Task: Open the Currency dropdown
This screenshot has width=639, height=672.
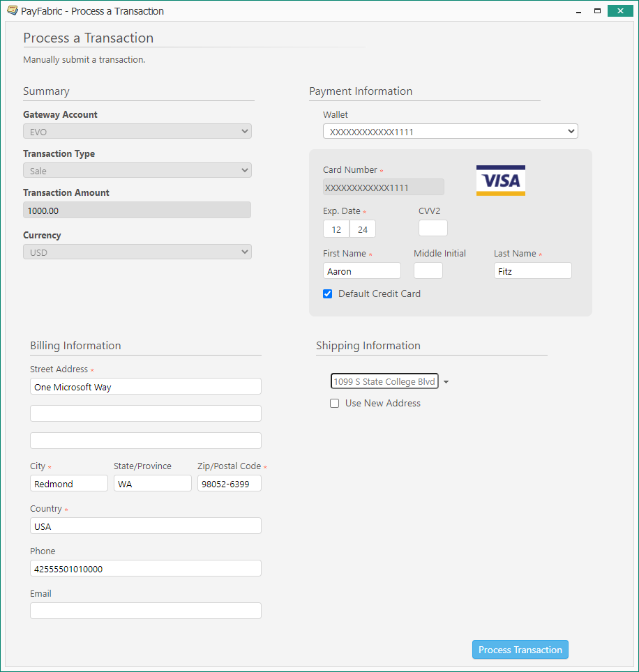Action: point(137,252)
